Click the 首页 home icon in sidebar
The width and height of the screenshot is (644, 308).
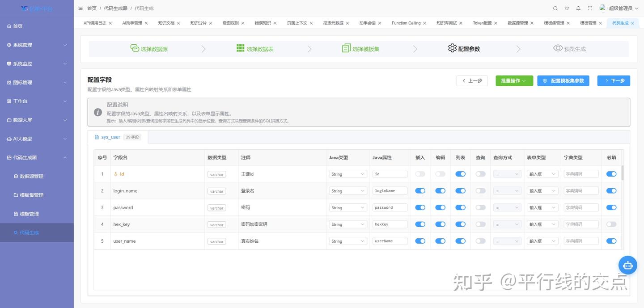pyautogui.click(x=9, y=26)
